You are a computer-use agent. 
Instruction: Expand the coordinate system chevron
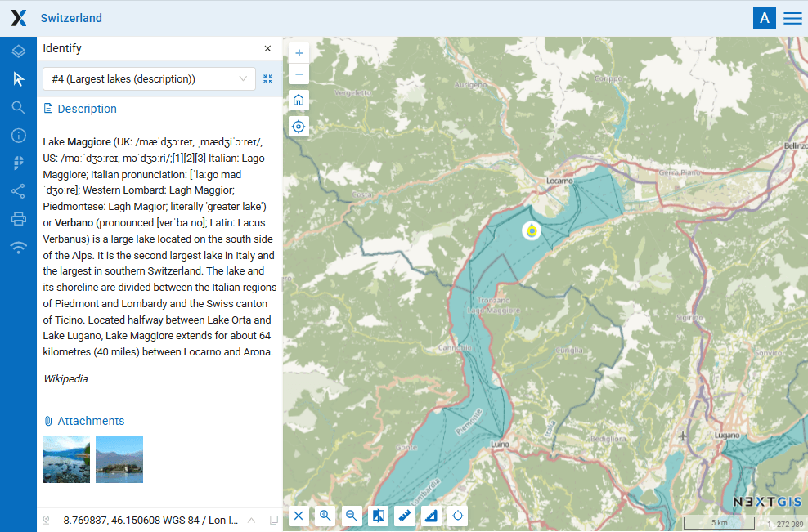(251, 520)
